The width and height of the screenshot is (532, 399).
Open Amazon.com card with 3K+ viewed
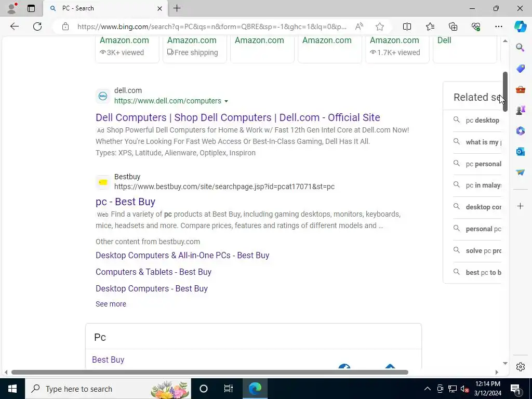coord(127,49)
